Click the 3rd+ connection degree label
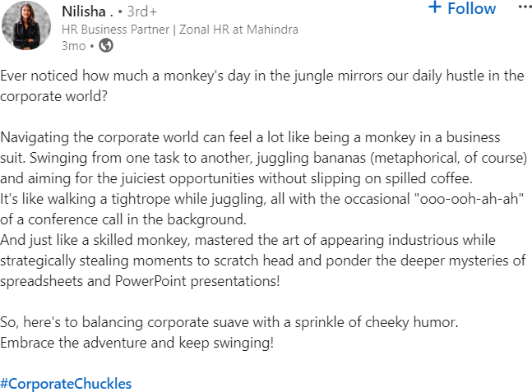This screenshot has width=532, height=392. [141, 12]
